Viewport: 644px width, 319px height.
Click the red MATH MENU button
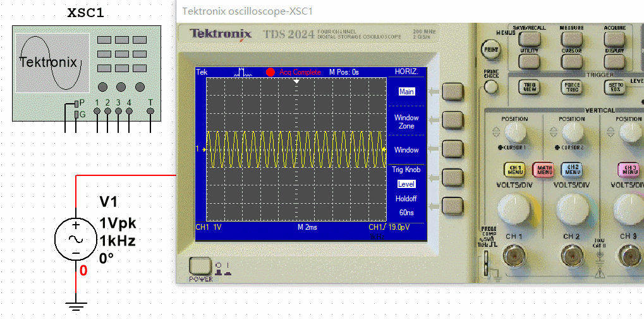pos(544,170)
